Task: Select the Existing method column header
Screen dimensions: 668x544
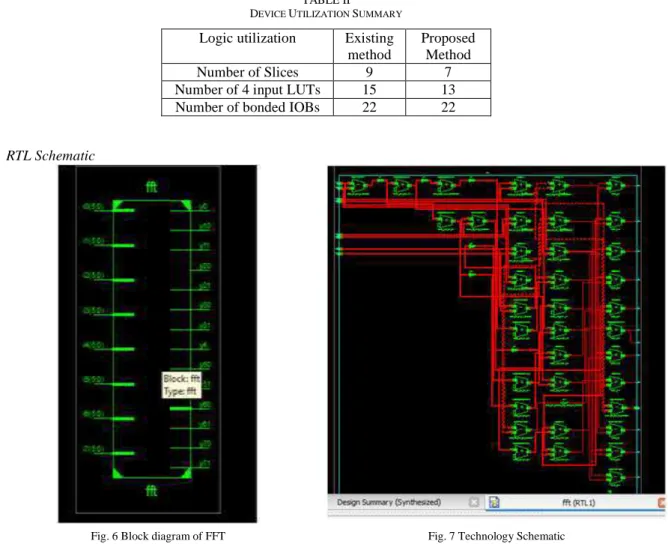Action: [369, 46]
